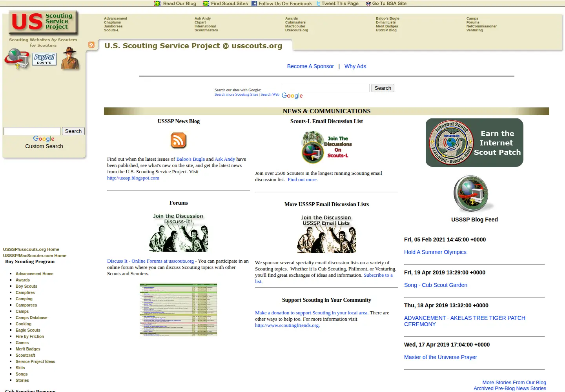
Task: Open the NetCommissioner menu item
Action: (x=481, y=26)
